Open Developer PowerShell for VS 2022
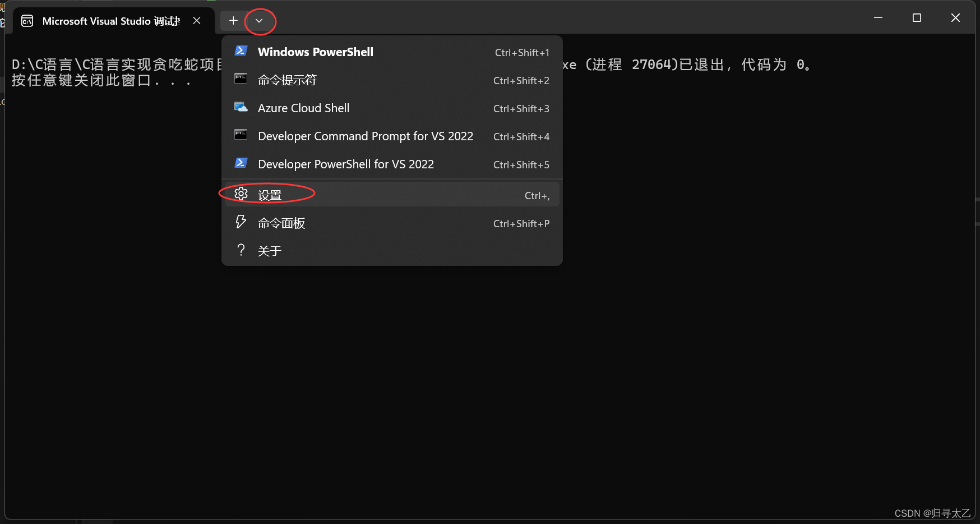The image size is (980, 524). [392, 164]
